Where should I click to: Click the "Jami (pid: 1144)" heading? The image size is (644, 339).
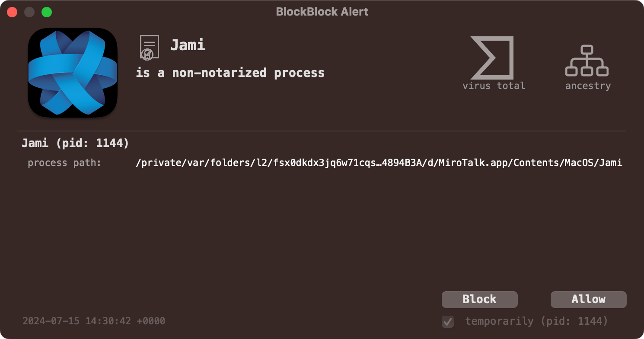75,143
